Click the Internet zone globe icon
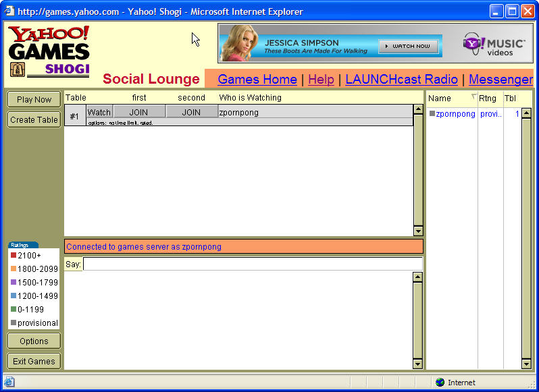 click(x=440, y=382)
